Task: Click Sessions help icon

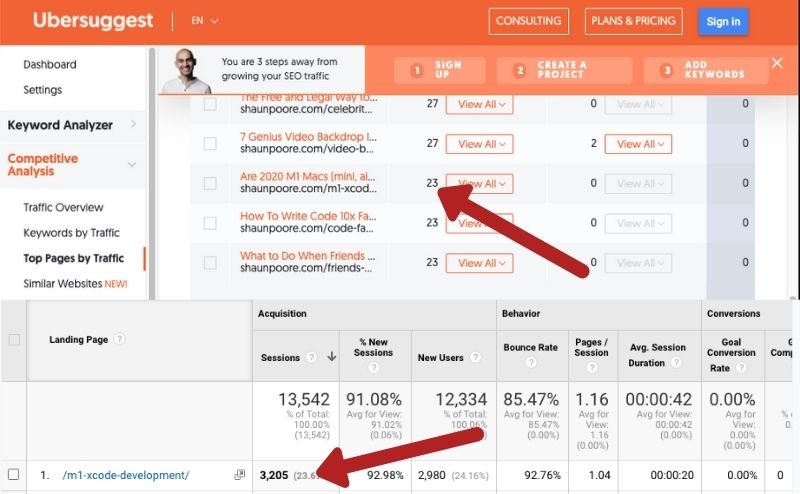Action: pos(311,357)
